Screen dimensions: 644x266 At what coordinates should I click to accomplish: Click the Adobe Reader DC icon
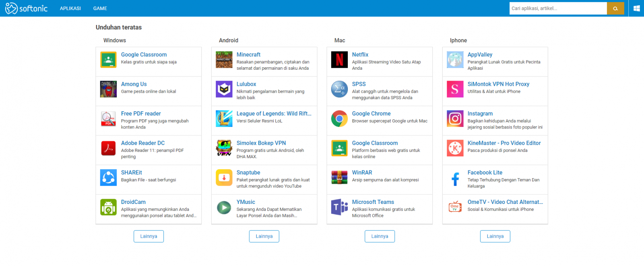(x=108, y=148)
